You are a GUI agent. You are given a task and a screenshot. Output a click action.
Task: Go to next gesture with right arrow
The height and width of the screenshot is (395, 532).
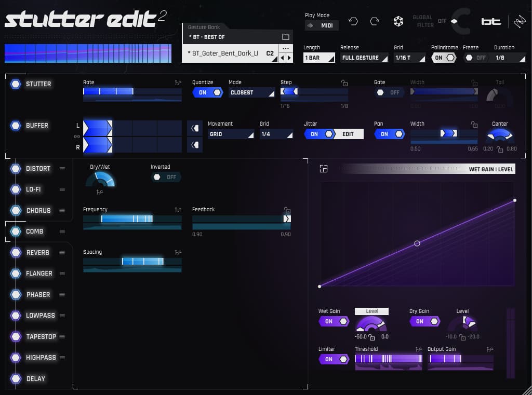(x=289, y=58)
